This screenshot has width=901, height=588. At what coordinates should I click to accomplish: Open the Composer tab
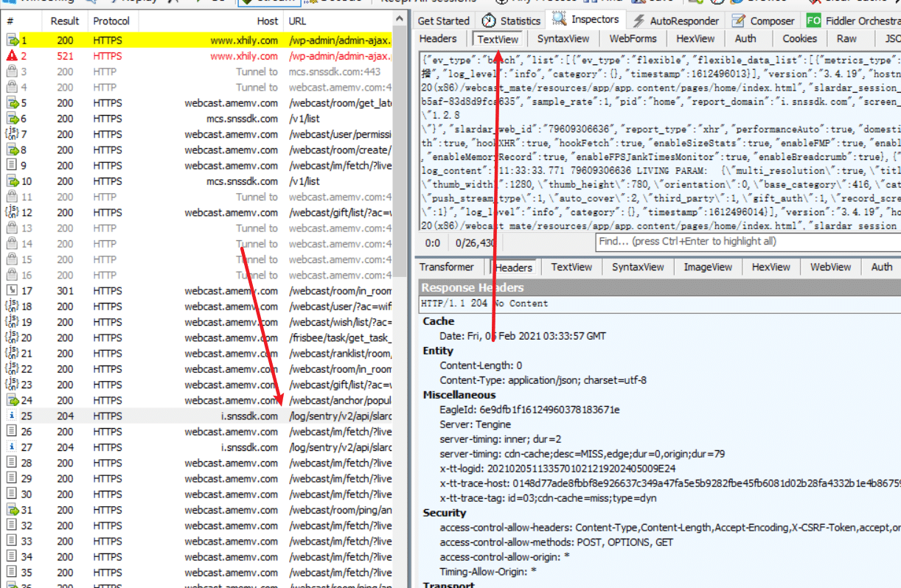tap(765, 21)
